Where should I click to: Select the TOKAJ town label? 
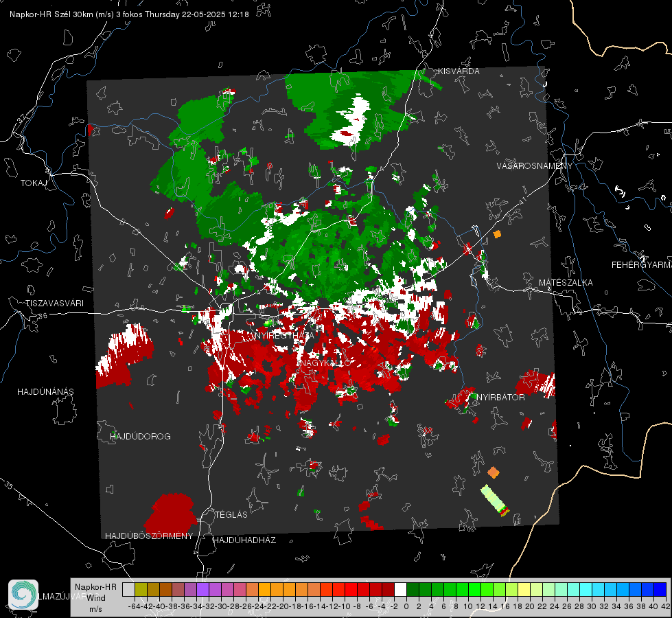pyautogui.click(x=34, y=183)
